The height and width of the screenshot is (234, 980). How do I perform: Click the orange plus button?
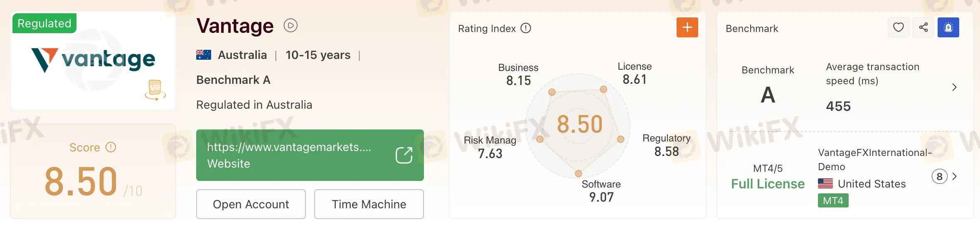coord(687,27)
